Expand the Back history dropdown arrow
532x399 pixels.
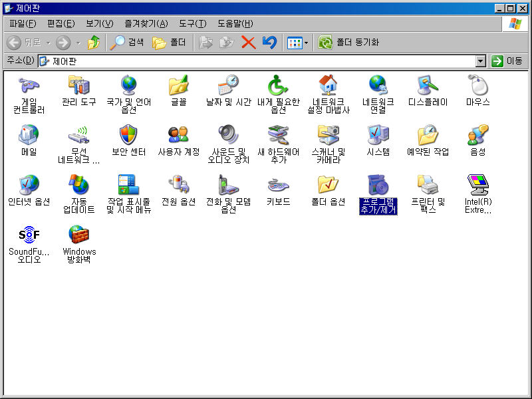pyautogui.click(x=48, y=43)
